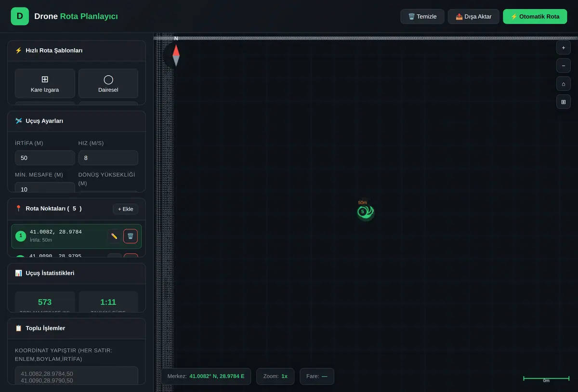Delete waypoint 41.0082, 28.9784 with trash icon

[x=131, y=236]
